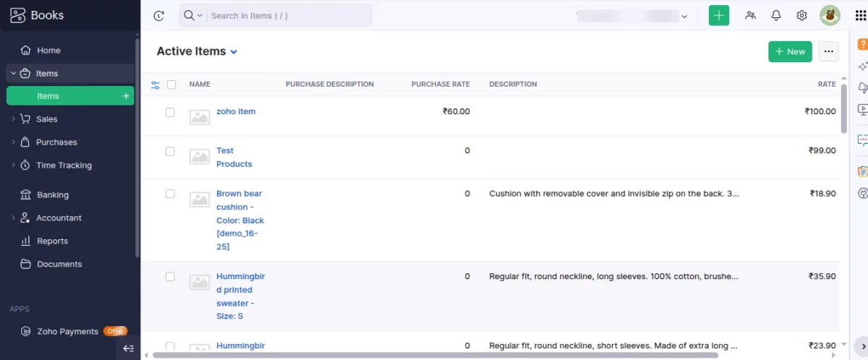Click the Home icon in sidebar
The width and height of the screenshot is (868, 360).
(26, 51)
